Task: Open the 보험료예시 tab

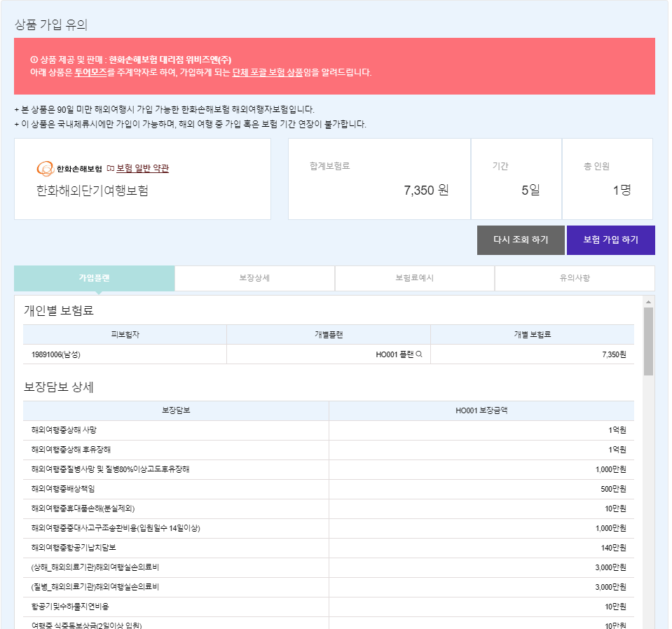Action: click(414, 278)
